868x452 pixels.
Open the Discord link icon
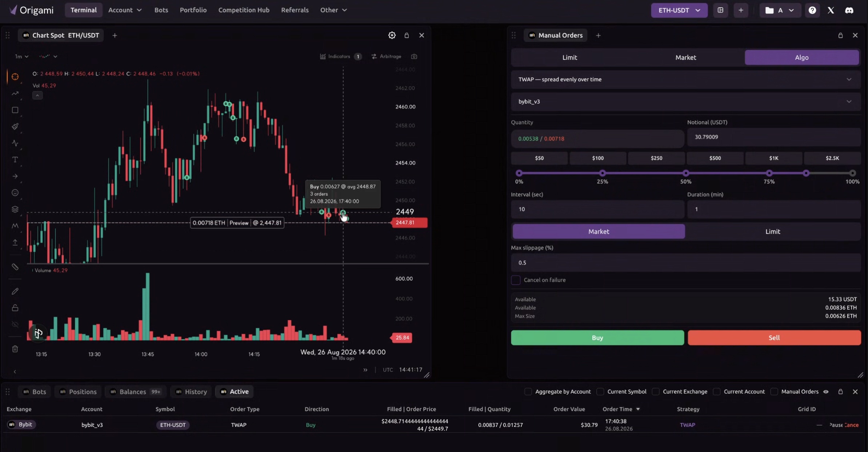[x=849, y=10]
